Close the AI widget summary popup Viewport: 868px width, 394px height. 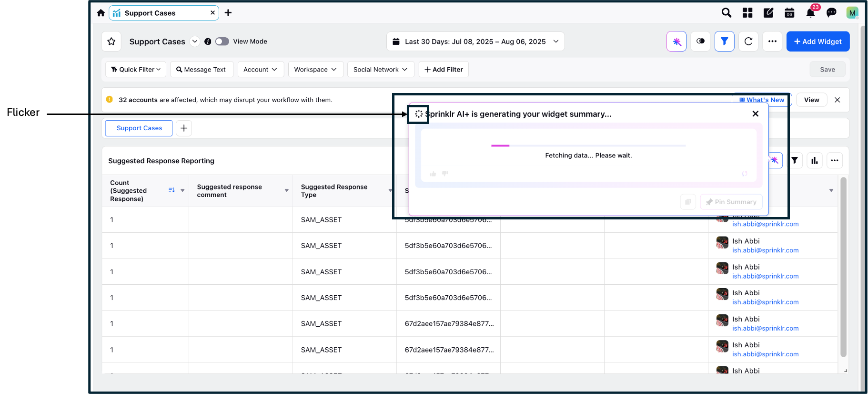point(755,114)
